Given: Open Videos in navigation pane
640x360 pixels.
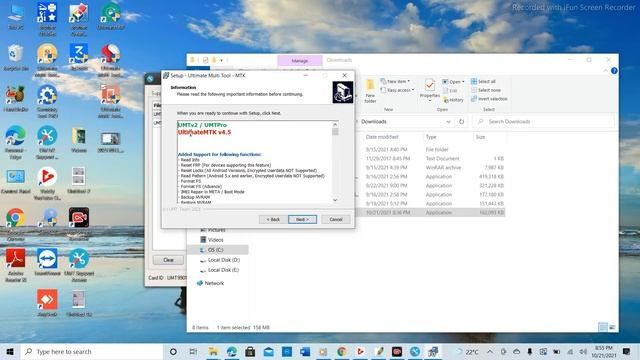Looking at the screenshot, I should (x=212, y=240).
